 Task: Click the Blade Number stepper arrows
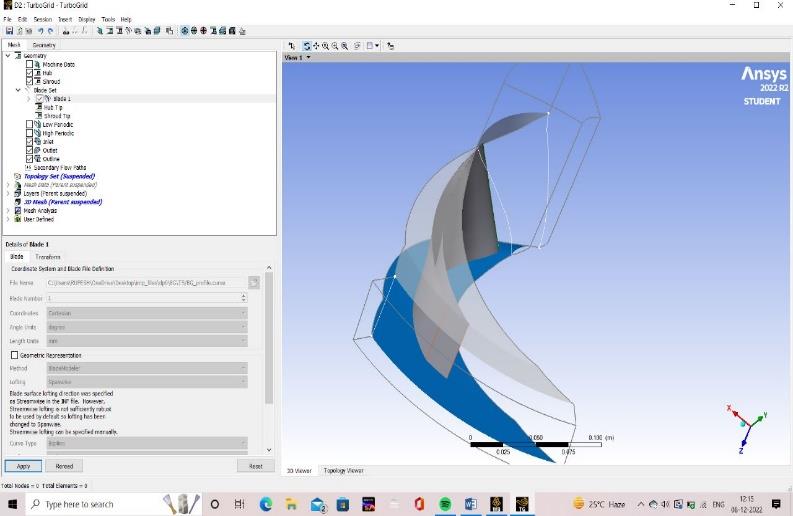pyautogui.click(x=243, y=298)
